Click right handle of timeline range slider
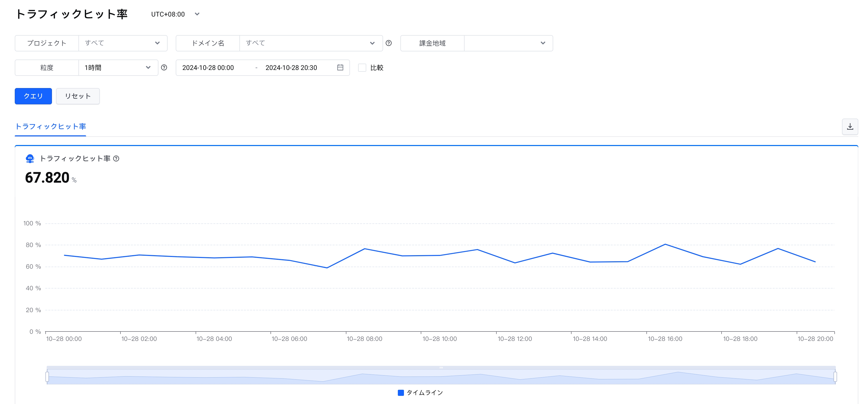The width and height of the screenshot is (868, 404). click(x=835, y=377)
